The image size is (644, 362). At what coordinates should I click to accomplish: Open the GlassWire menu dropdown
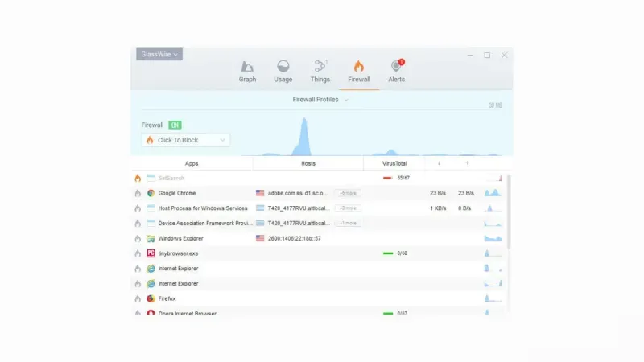tap(159, 54)
